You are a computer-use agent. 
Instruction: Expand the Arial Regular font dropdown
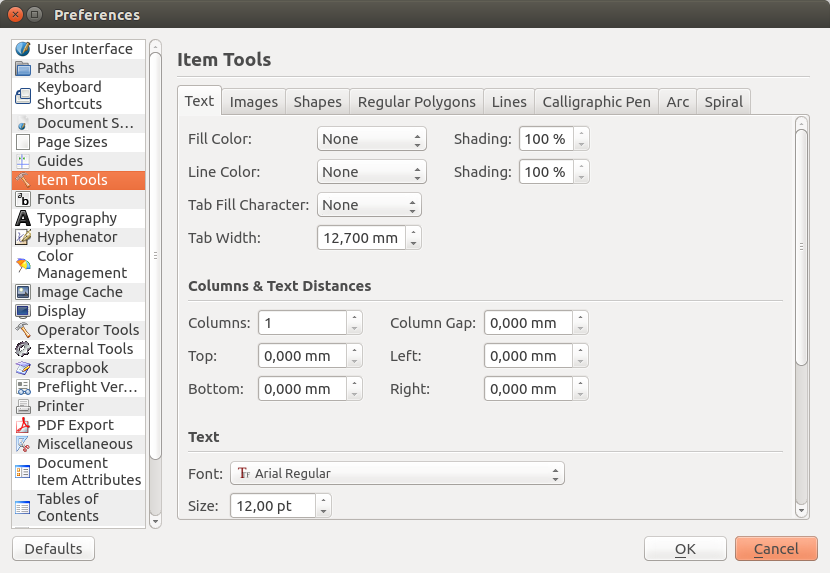tap(397, 473)
